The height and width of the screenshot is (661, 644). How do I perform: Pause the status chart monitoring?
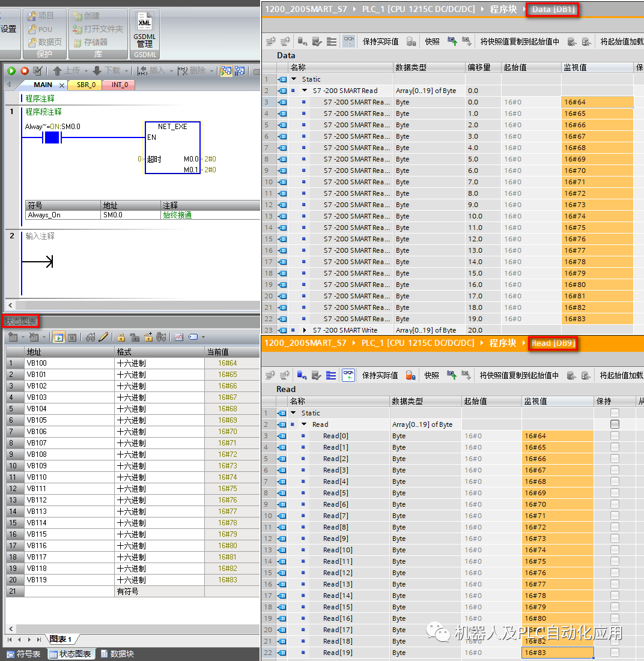click(x=71, y=337)
